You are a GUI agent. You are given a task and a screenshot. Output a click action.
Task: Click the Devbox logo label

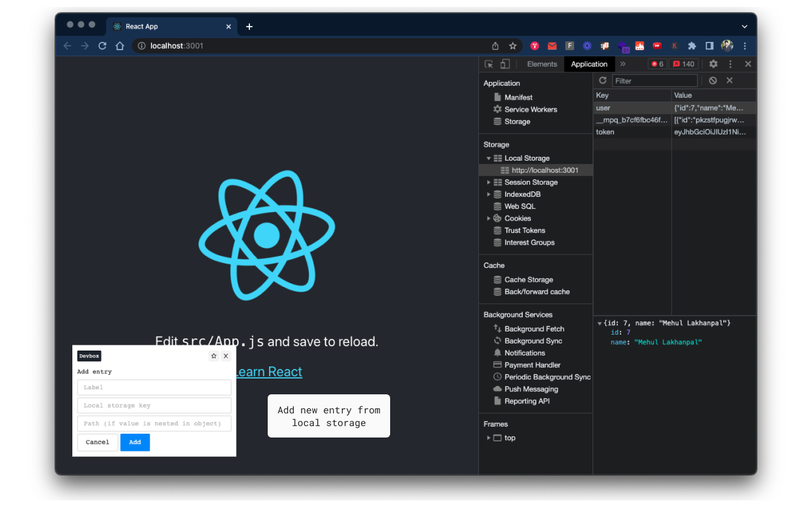(89, 356)
